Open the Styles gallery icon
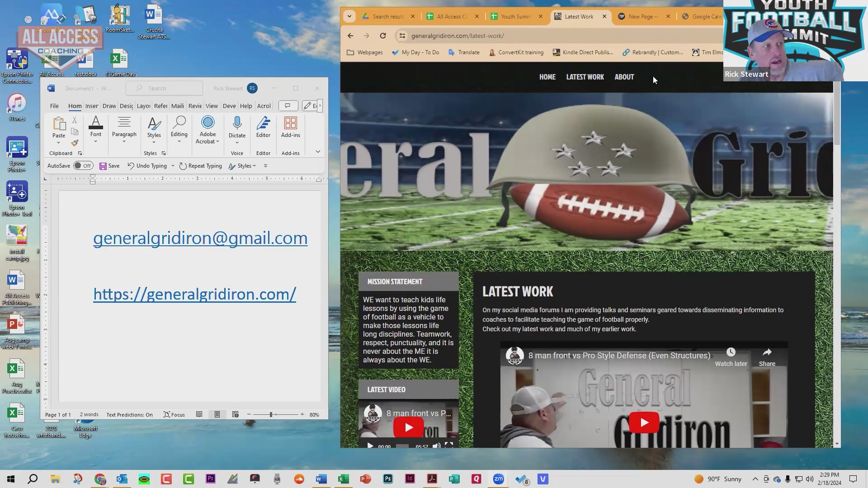Screen dimensions: 868x488 coord(154,123)
